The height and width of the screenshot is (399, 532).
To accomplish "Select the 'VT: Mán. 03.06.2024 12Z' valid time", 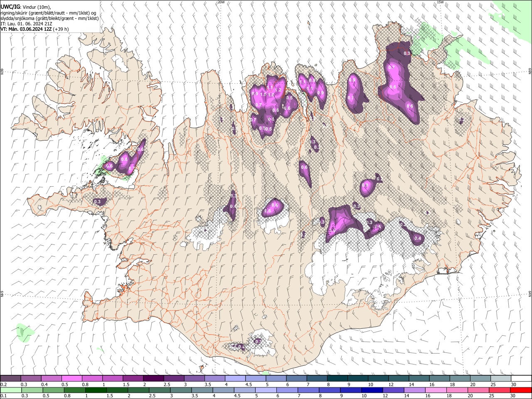I will 26,29.
